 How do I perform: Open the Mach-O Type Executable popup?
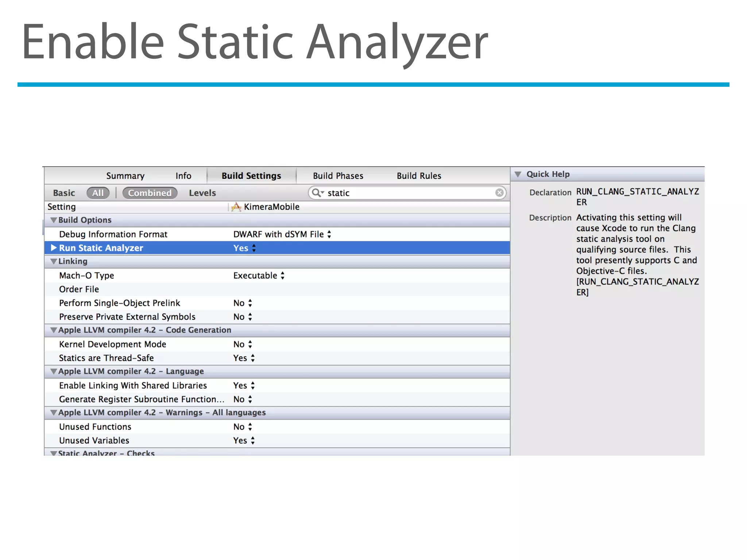(259, 276)
